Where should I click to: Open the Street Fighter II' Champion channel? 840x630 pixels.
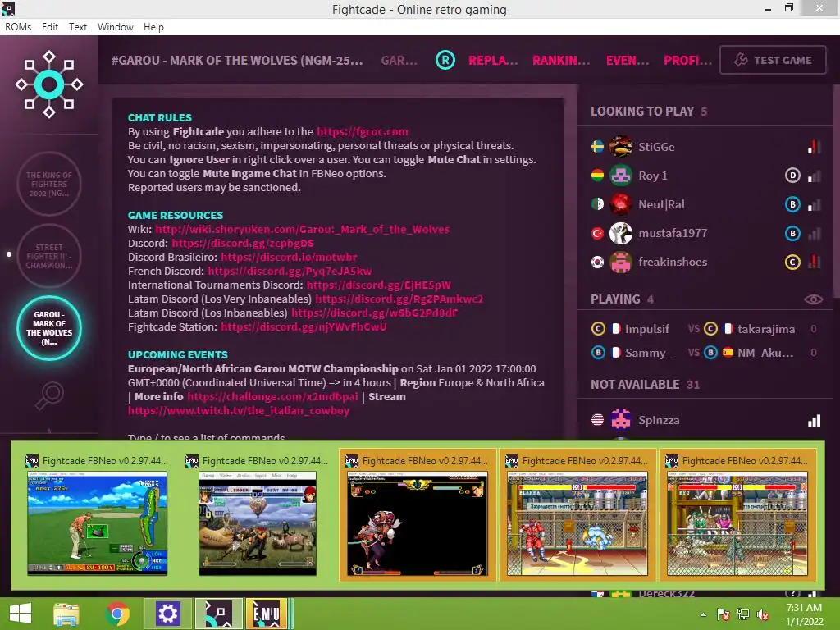pos(48,256)
